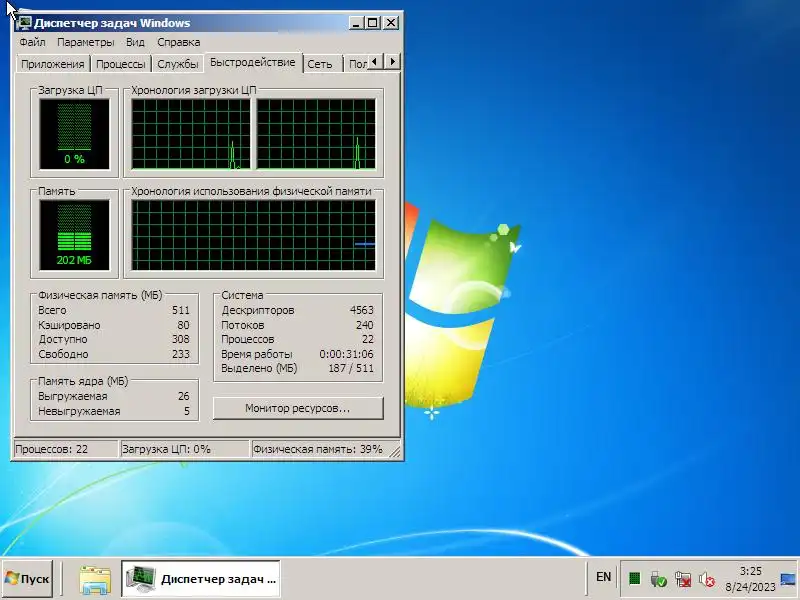The image size is (800, 600).
Task: Click the Свободно value 233
Action: tap(181, 354)
